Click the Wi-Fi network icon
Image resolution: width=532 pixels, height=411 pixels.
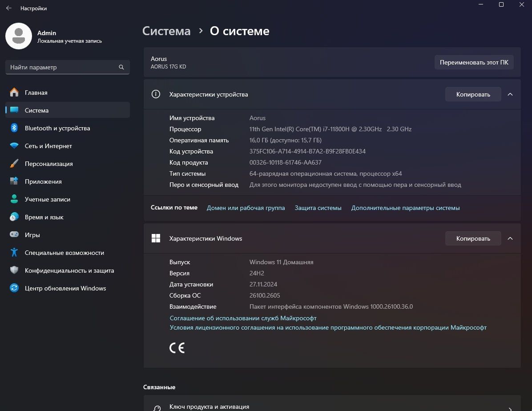pos(14,145)
